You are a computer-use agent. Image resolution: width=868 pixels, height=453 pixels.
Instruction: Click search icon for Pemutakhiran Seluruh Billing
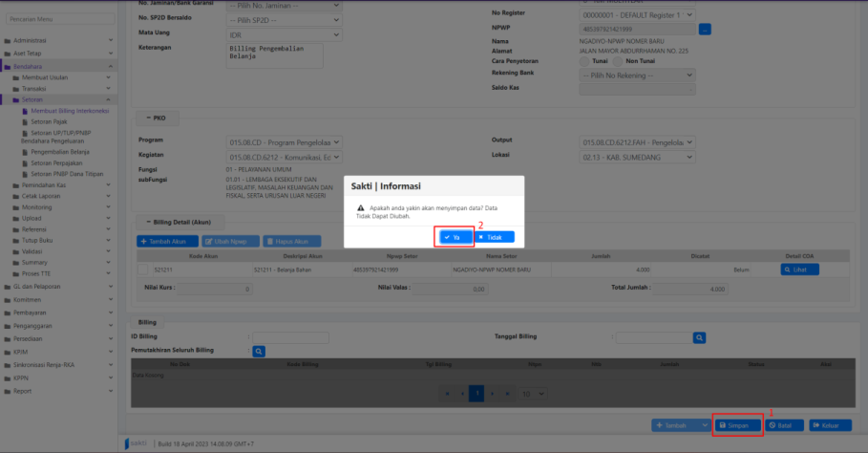259,351
